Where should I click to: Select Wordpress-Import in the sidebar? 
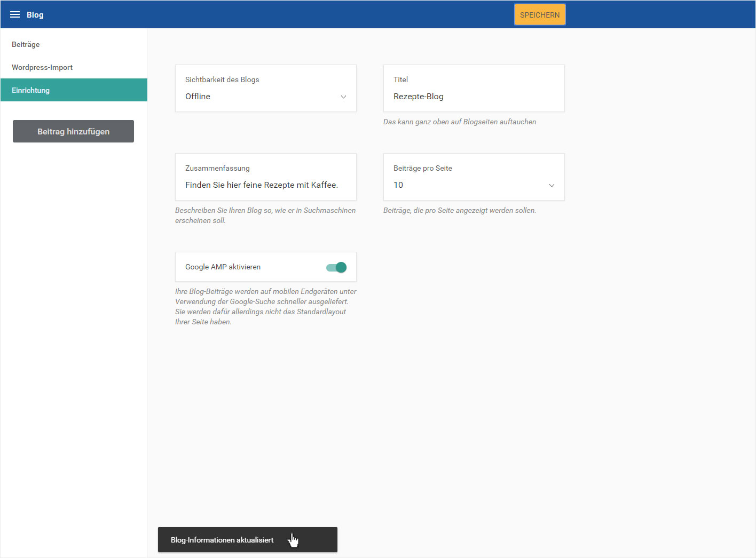[x=74, y=67]
